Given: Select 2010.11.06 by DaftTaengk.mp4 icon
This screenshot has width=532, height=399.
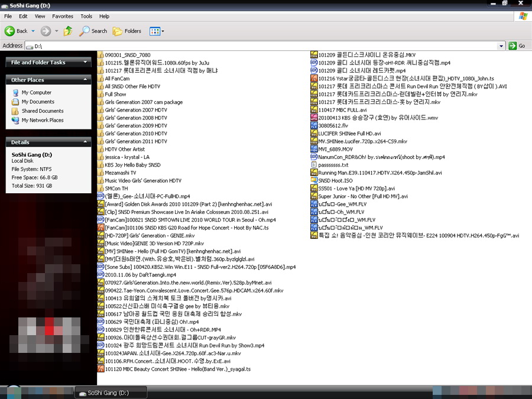Looking at the screenshot, I should tap(100, 275).
